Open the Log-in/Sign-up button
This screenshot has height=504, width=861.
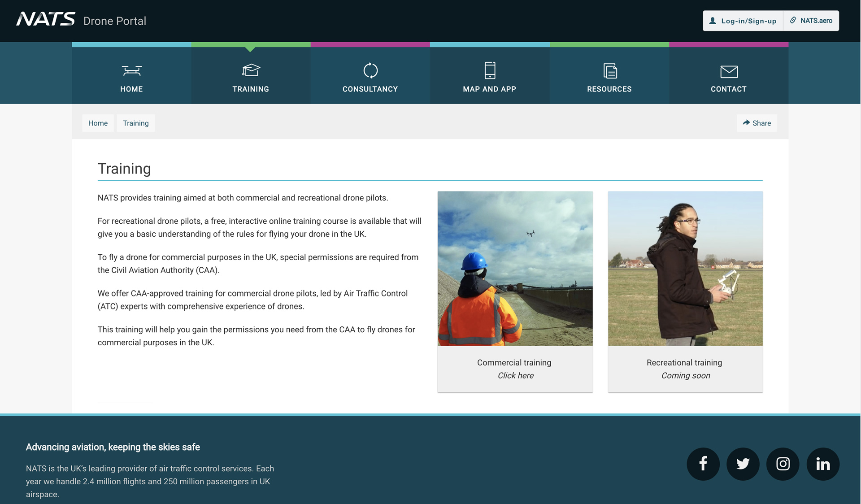click(743, 21)
